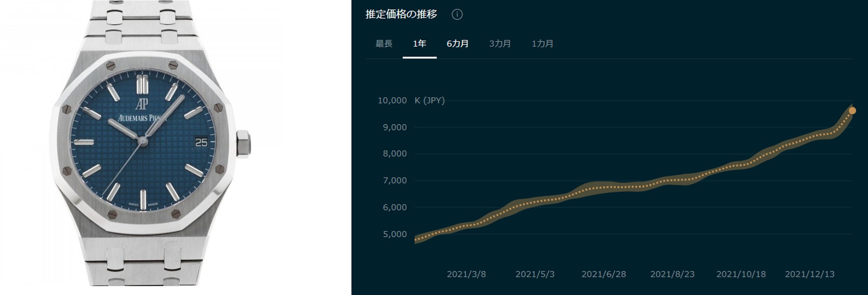Click the orange endpoint dot on the price chart
This screenshot has width=868, height=295.
tap(852, 111)
